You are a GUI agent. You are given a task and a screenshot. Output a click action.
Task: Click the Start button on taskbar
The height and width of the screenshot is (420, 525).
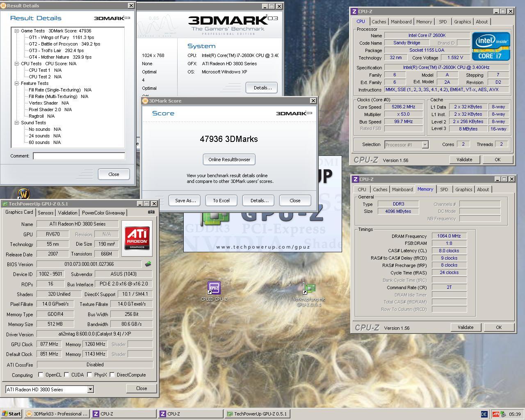click(x=11, y=414)
